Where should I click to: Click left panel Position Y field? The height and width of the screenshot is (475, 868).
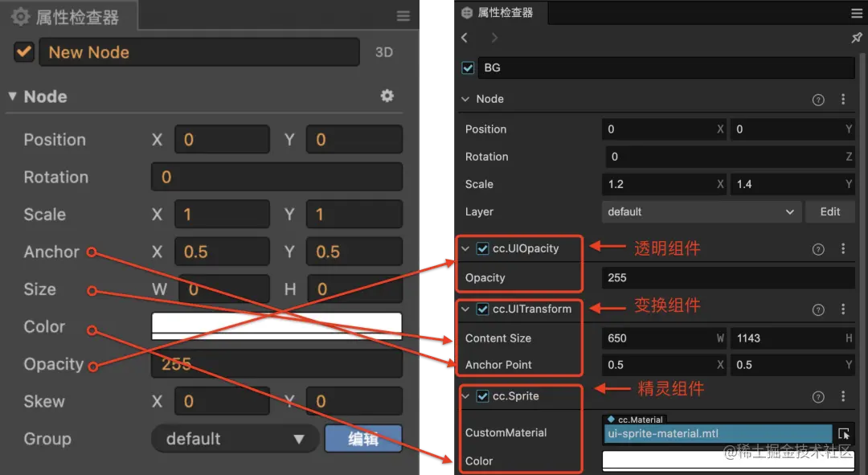click(354, 140)
